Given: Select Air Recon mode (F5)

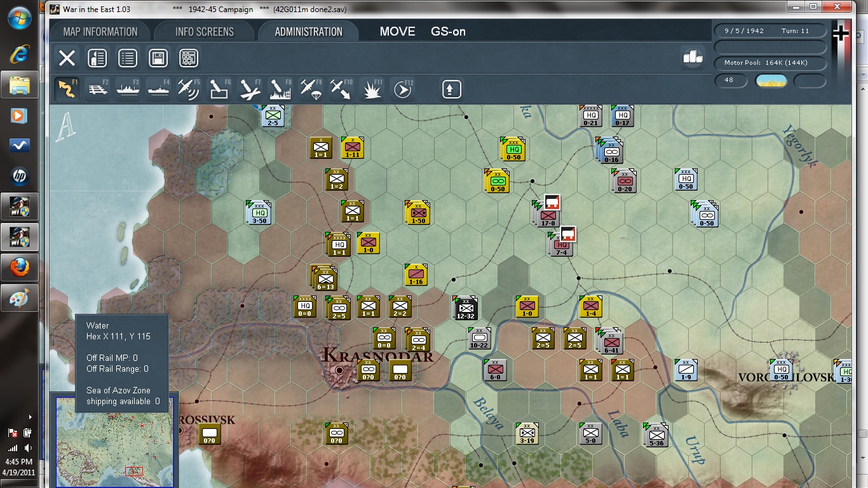Looking at the screenshot, I should coord(189,89).
